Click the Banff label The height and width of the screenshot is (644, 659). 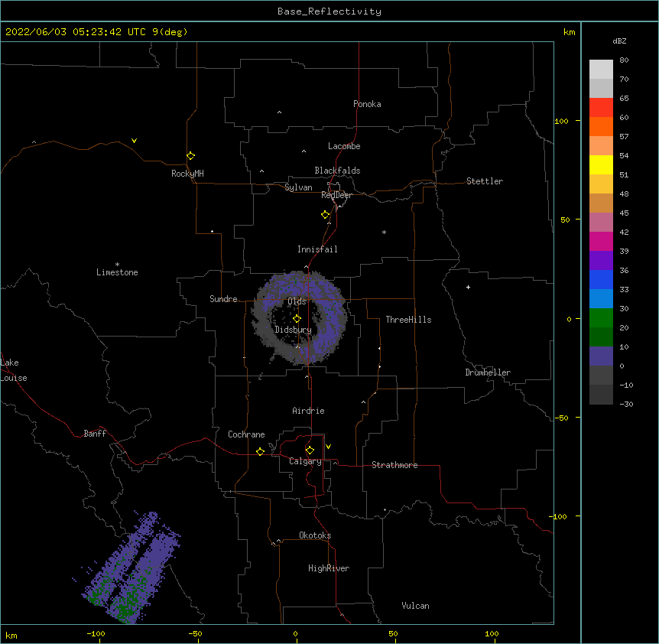pos(95,434)
